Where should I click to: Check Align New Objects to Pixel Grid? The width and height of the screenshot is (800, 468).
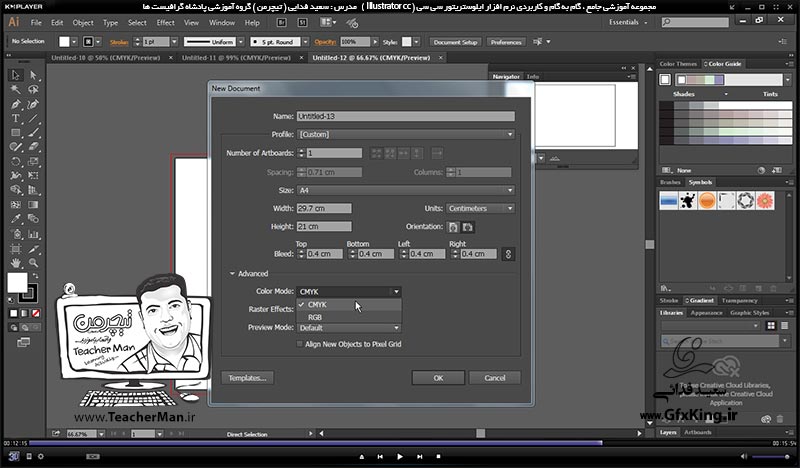click(x=299, y=344)
